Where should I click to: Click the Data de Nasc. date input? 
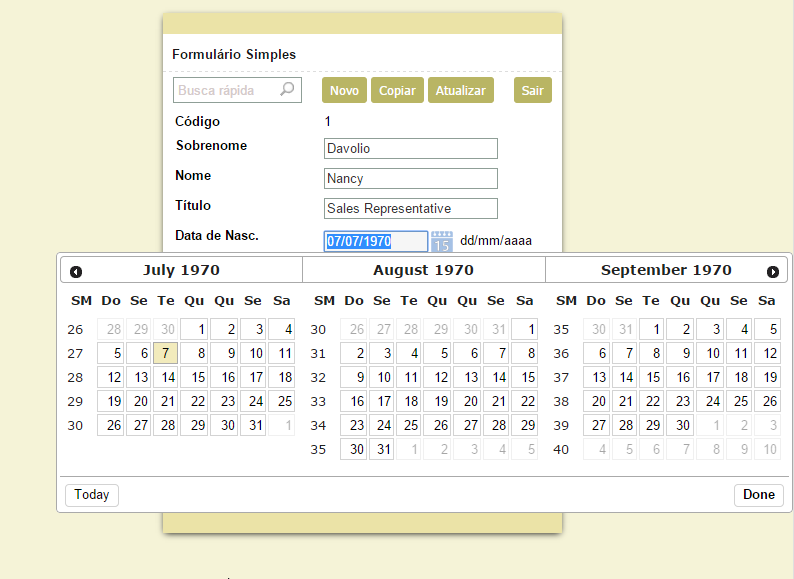[x=376, y=241]
